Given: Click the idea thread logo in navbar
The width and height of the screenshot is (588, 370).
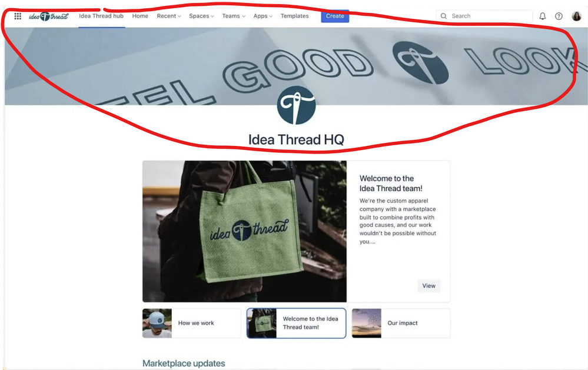Looking at the screenshot, I should click(x=49, y=16).
